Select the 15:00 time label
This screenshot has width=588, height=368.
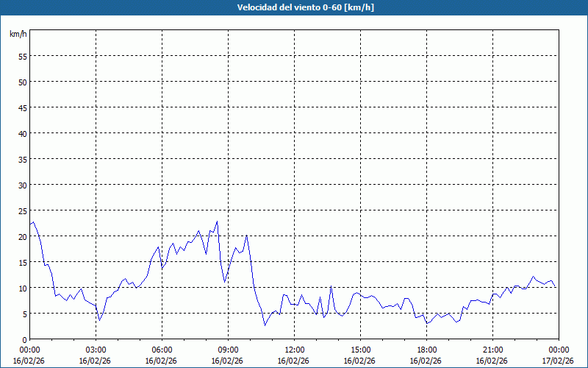point(360,350)
